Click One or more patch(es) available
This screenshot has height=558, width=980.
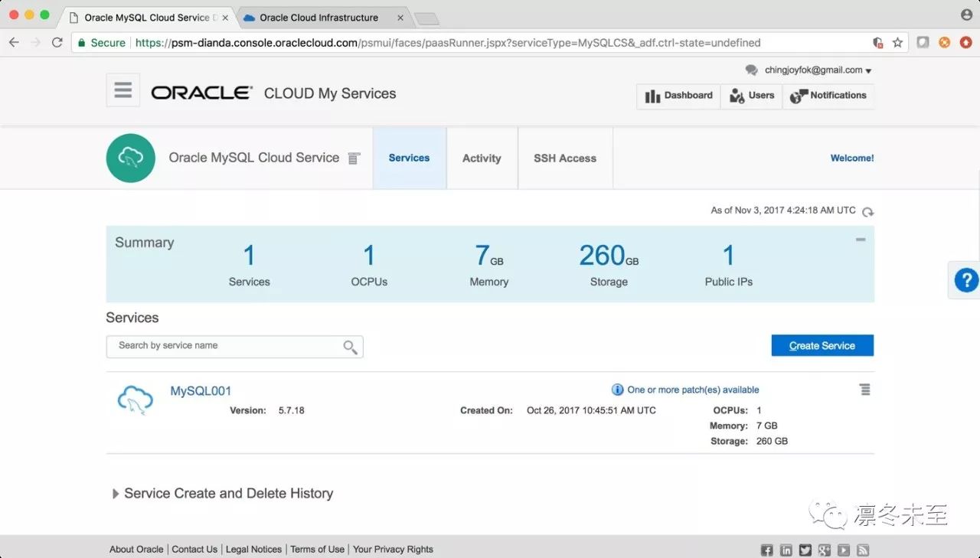point(694,390)
